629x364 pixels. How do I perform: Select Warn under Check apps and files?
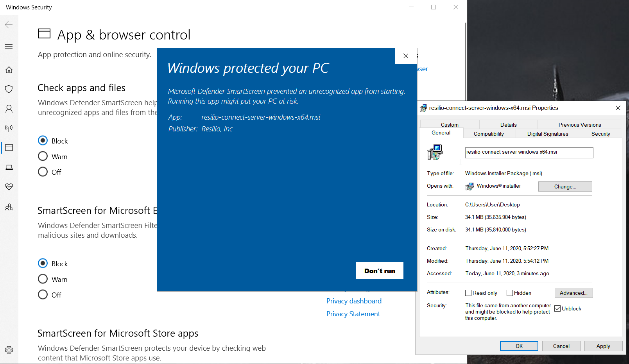[x=43, y=156]
